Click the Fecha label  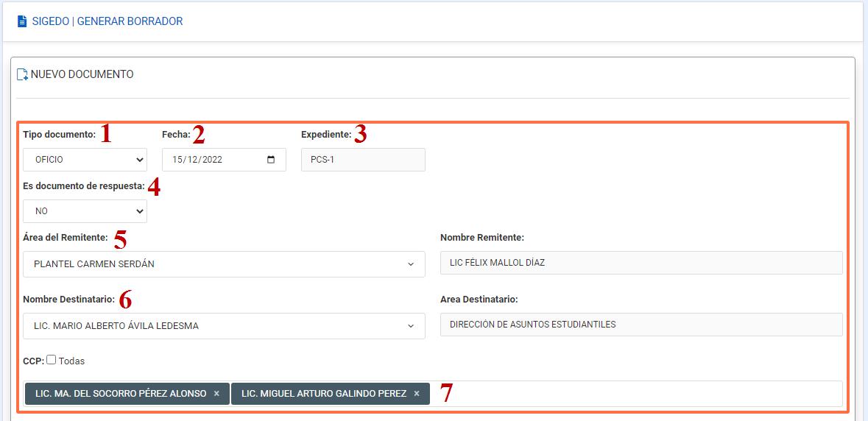coord(176,135)
